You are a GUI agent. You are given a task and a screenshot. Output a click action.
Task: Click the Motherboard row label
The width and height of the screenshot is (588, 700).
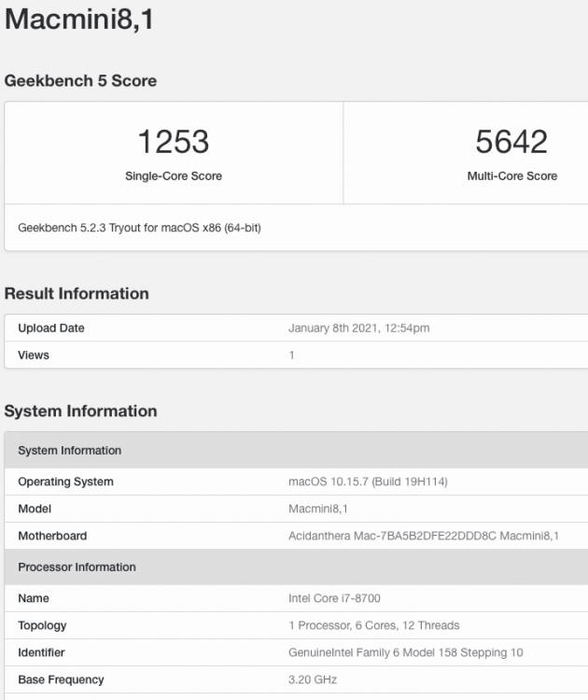[52, 536]
